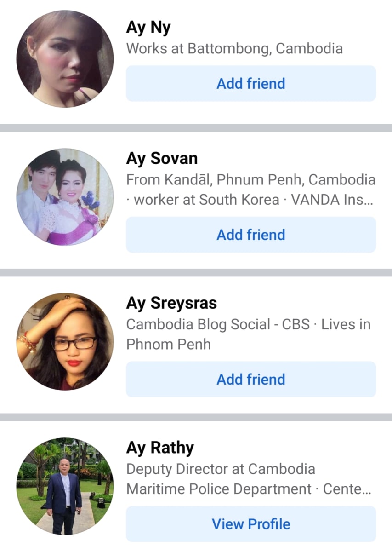
Task: Open Ay Rathy's garden profile photo
Action: pyautogui.click(x=65, y=486)
